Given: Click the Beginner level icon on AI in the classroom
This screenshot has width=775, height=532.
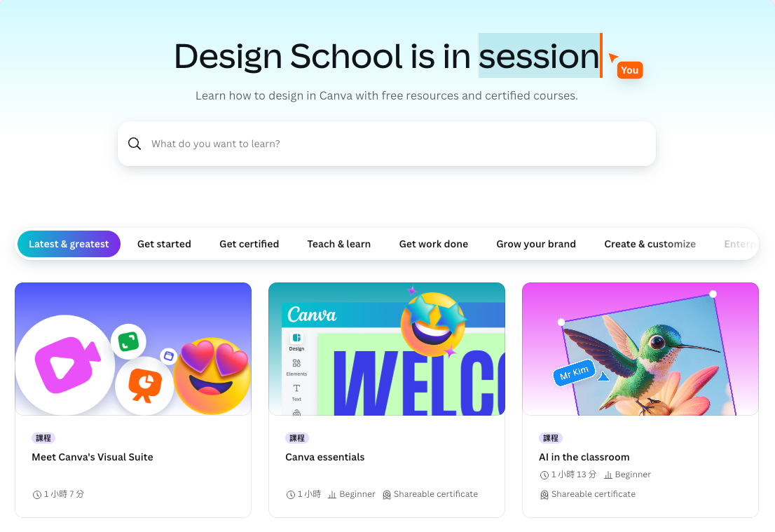Looking at the screenshot, I should 608,475.
